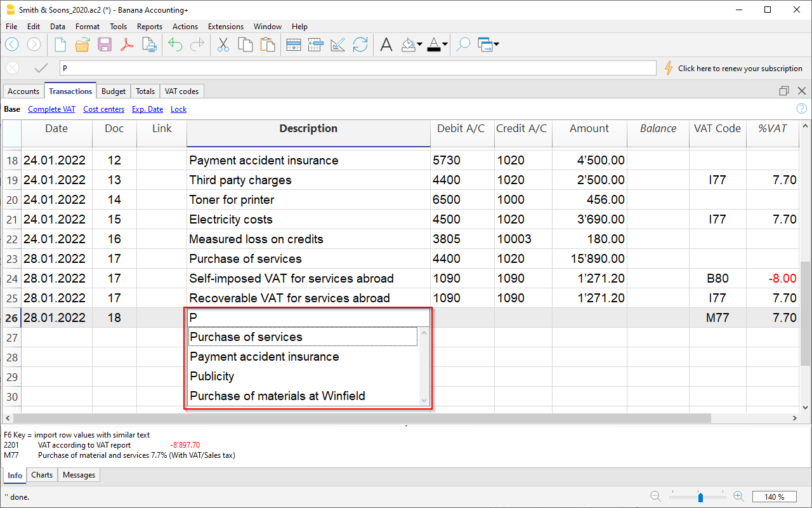This screenshot has height=508, width=812.
Task: Open a file using the folder icon
Action: pos(82,44)
